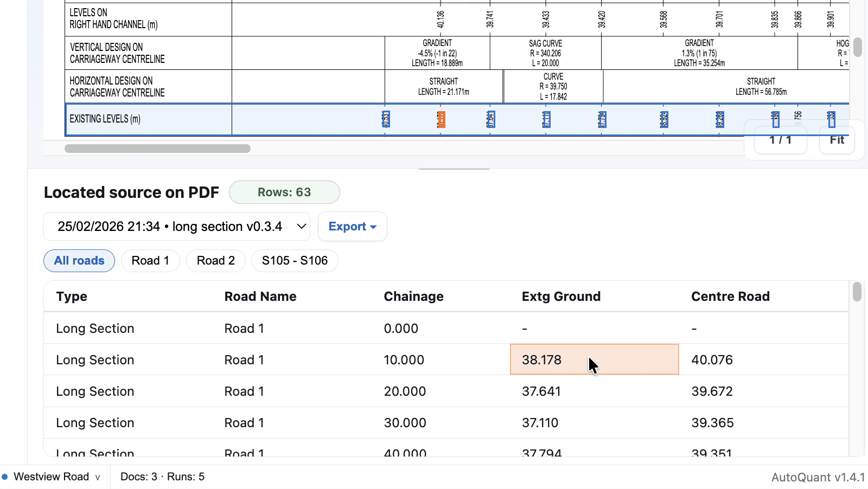The width and height of the screenshot is (868, 489).
Task: Filter table by Road 1
Action: pyautogui.click(x=150, y=261)
